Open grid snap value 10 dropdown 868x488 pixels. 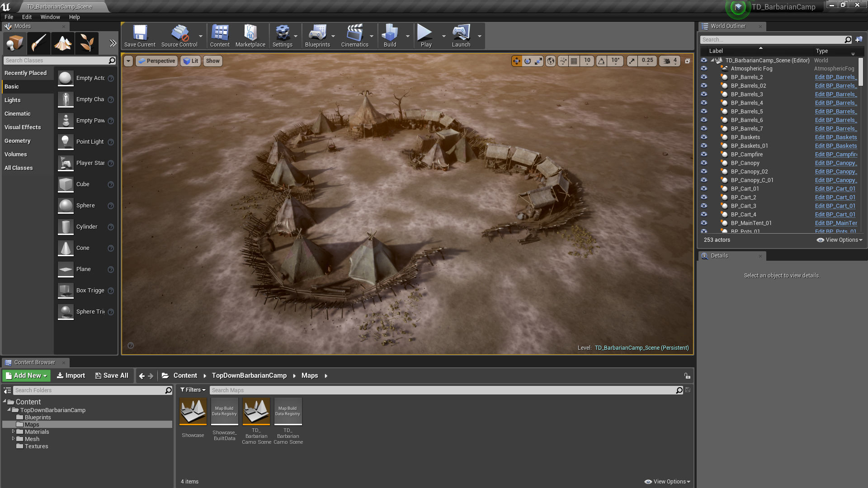pyautogui.click(x=587, y=61)
